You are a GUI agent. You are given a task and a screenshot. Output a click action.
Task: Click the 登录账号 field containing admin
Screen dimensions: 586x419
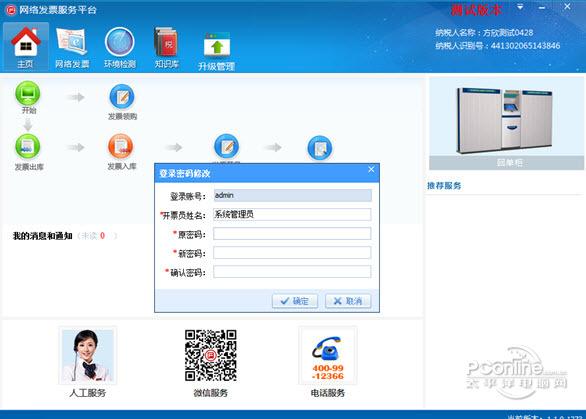(293, 195)
